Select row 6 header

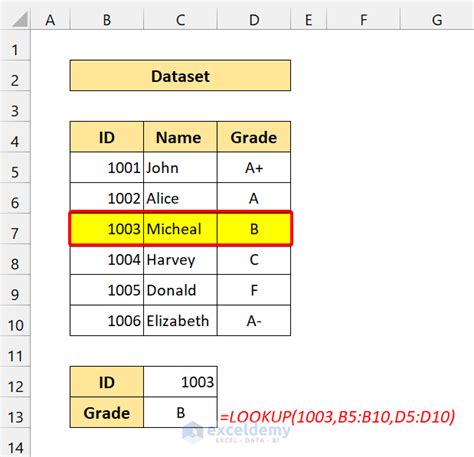(x=15, y=199)
